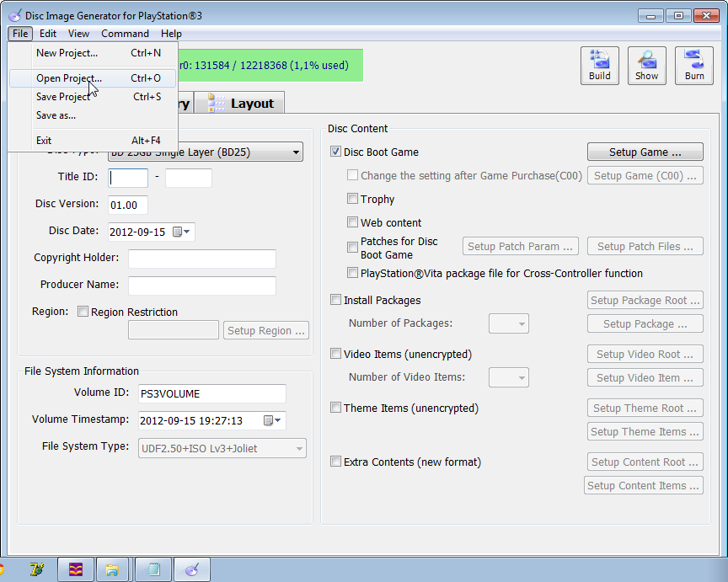Click Setup Patch Param ... button
This screenshot has height=582, width=728.
(520, 246)
